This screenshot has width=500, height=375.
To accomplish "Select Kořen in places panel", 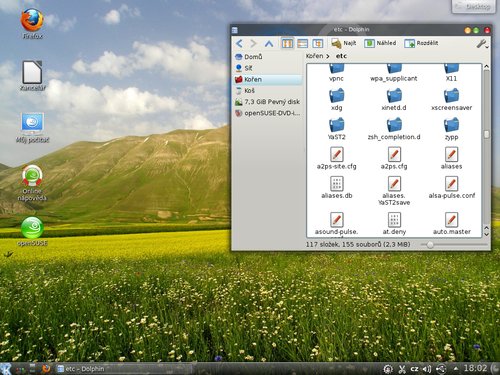I will (x=268, y=79).
